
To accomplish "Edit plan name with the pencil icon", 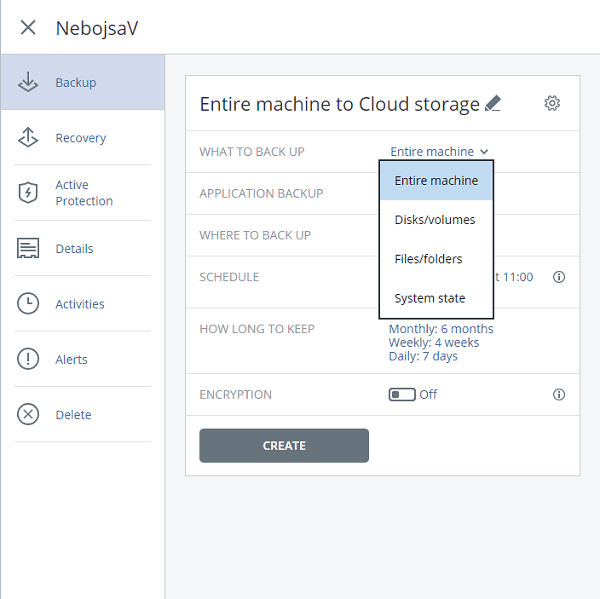I will (x=493, y=103).
